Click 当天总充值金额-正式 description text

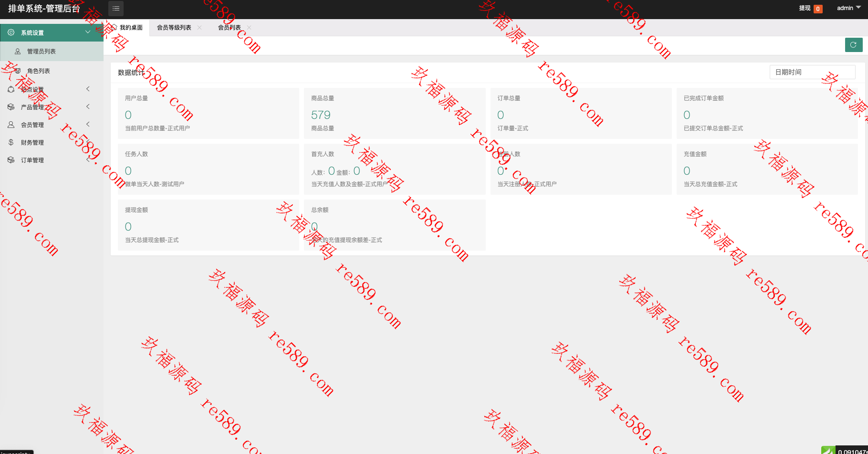711,184
